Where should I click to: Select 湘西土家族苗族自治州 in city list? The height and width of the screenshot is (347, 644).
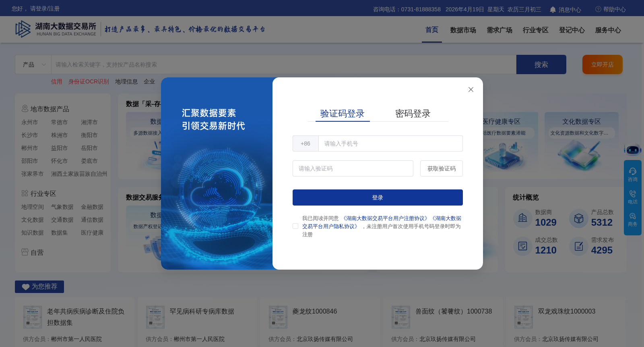(79, 174)
